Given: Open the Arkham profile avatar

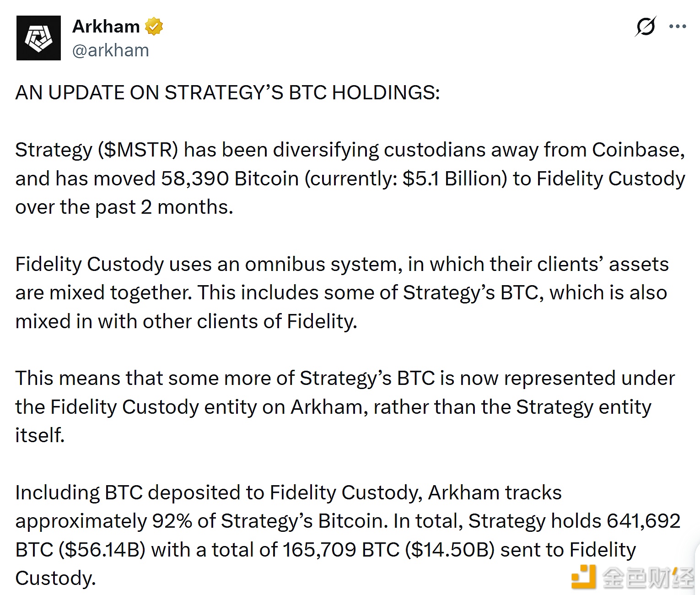Looking at the screenshot, I should (x=38, y=38).
